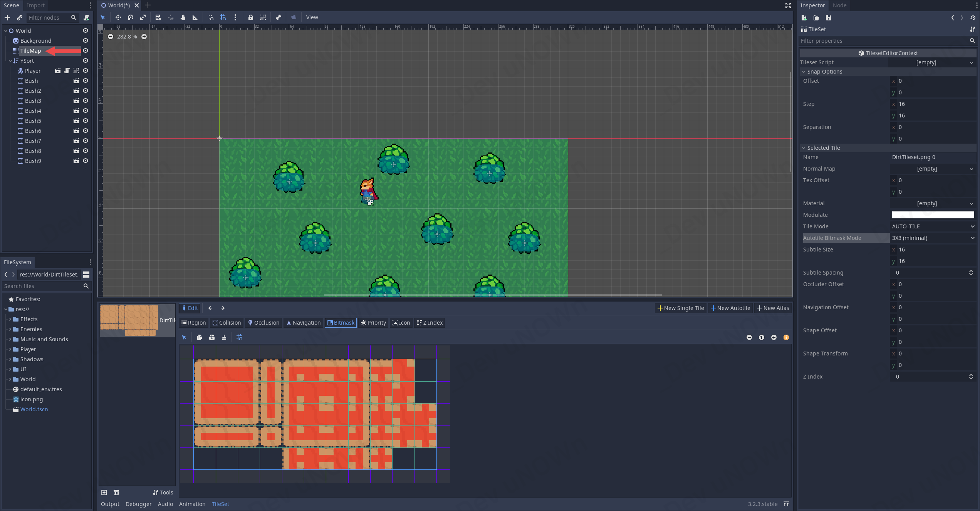
Task: Select the Rotate Mode tool
Action: pyautogui.click(x=131, y=17)
